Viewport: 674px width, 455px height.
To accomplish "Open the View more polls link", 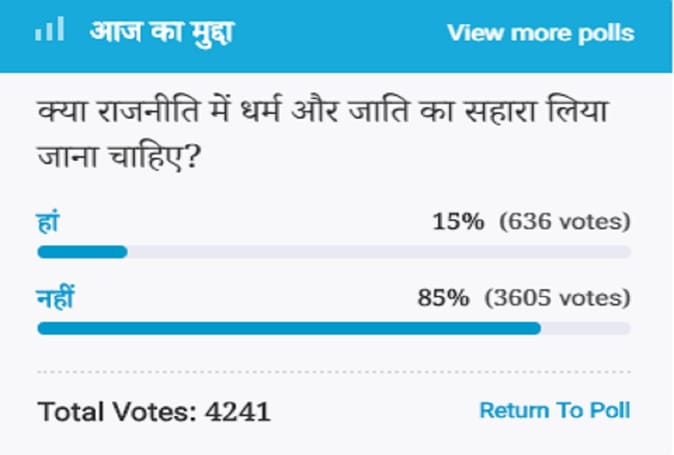I will tap(541, 33).
